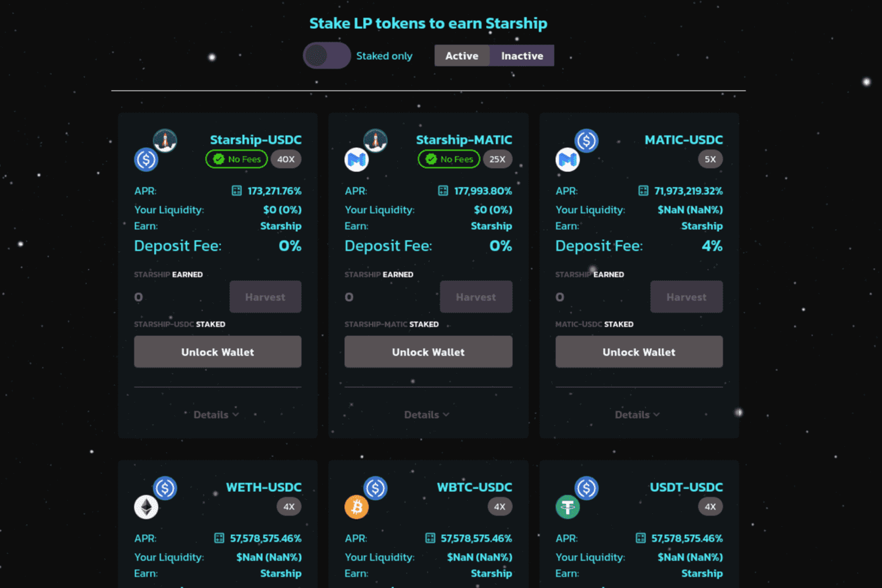Select the Ethereum icon on WETH-USDC card
Image resolution: width=882 pixels, height=588 pixels.
147,507
